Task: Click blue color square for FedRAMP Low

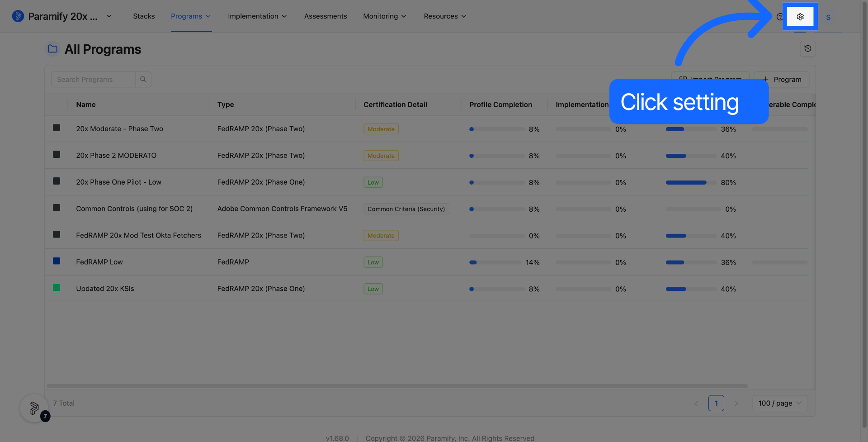Action: pos(57,261)
